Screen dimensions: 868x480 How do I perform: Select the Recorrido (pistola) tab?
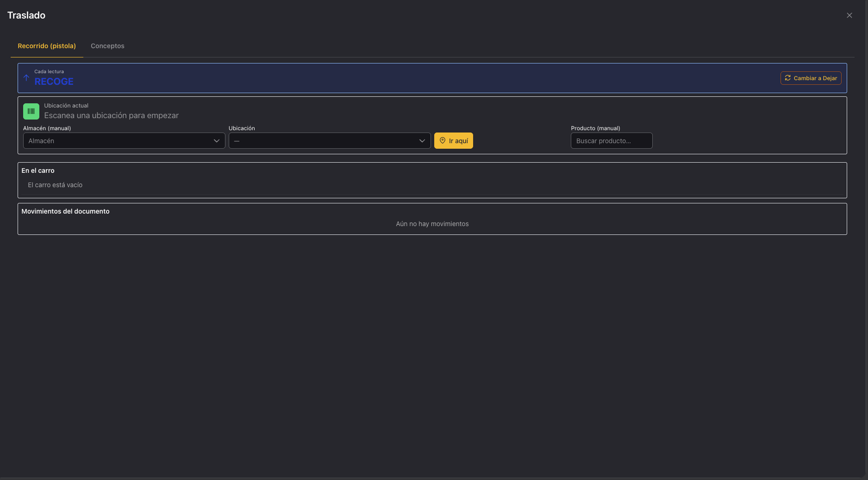[x=47, y=46]
